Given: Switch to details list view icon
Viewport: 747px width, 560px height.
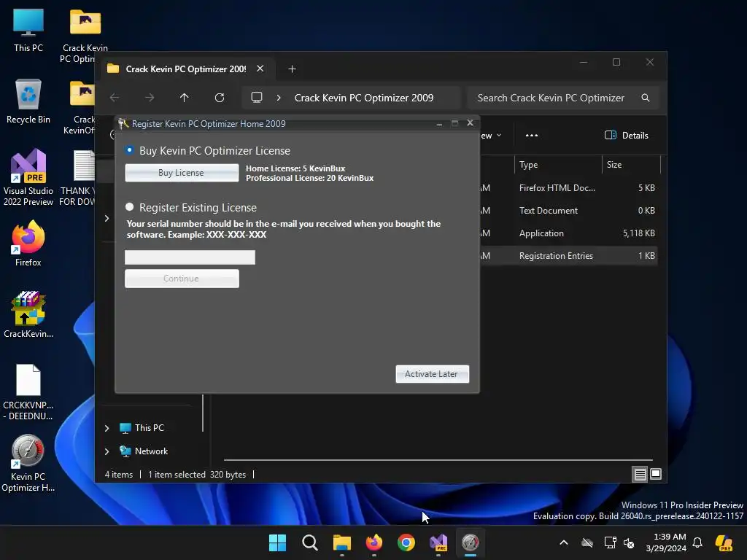Looking at the screenshot, I should point(640,474).
